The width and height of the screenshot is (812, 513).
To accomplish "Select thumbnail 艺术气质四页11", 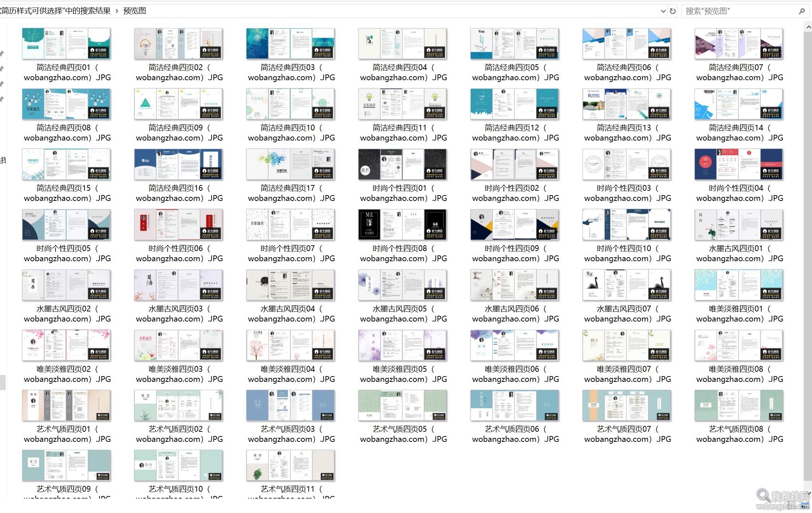I will pos(291,466).
